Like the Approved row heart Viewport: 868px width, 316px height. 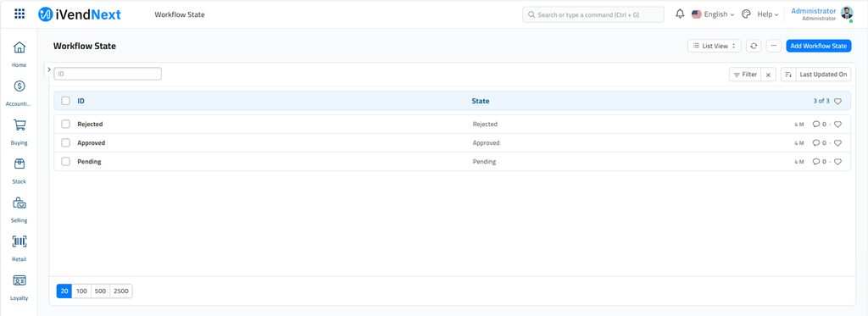pyautogui.click(x=837, y=143)
